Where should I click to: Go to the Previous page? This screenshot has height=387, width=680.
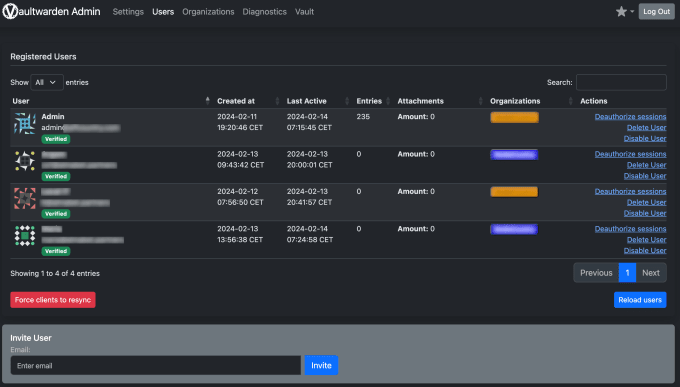click(x=596, y=273)
